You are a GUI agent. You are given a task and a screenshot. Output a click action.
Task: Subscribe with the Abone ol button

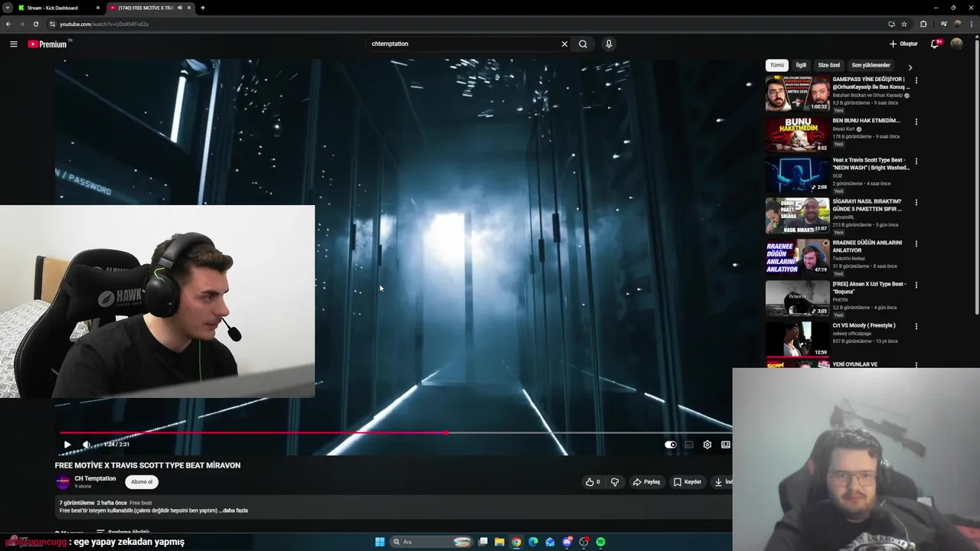click(x=142, y=482)
